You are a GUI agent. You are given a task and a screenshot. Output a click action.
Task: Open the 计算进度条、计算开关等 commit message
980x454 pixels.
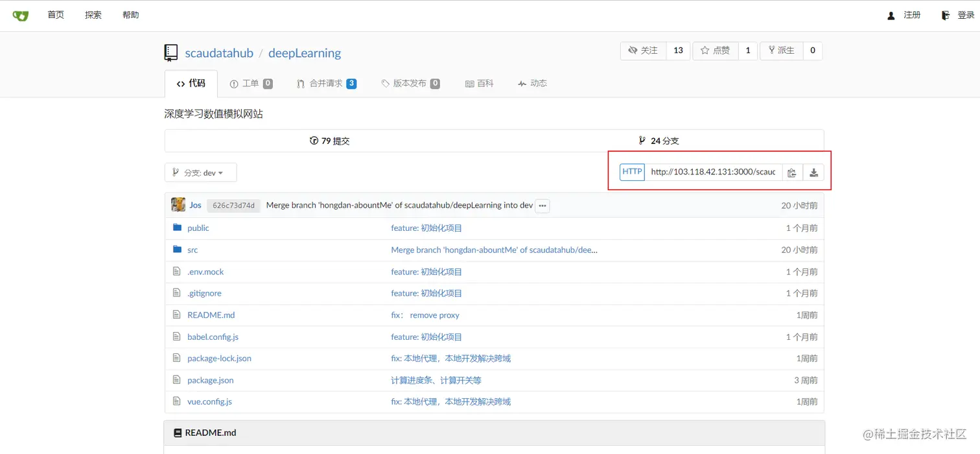coord(436,380)
